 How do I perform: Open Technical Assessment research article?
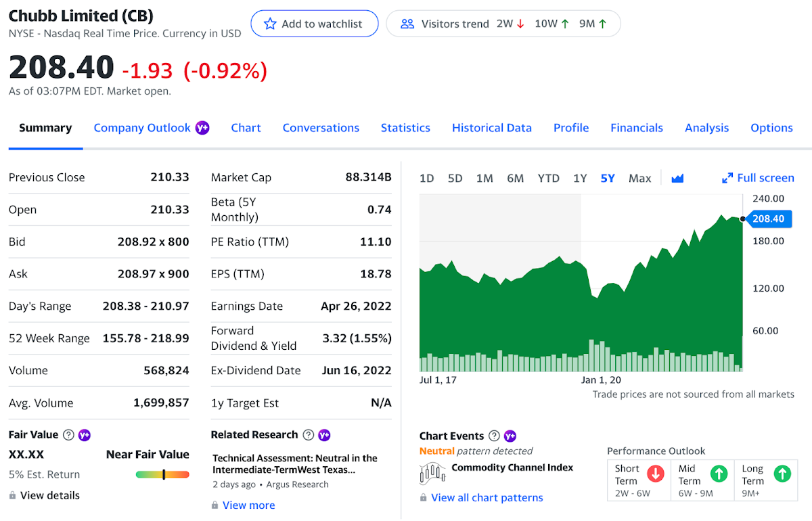tap(295, 464)
